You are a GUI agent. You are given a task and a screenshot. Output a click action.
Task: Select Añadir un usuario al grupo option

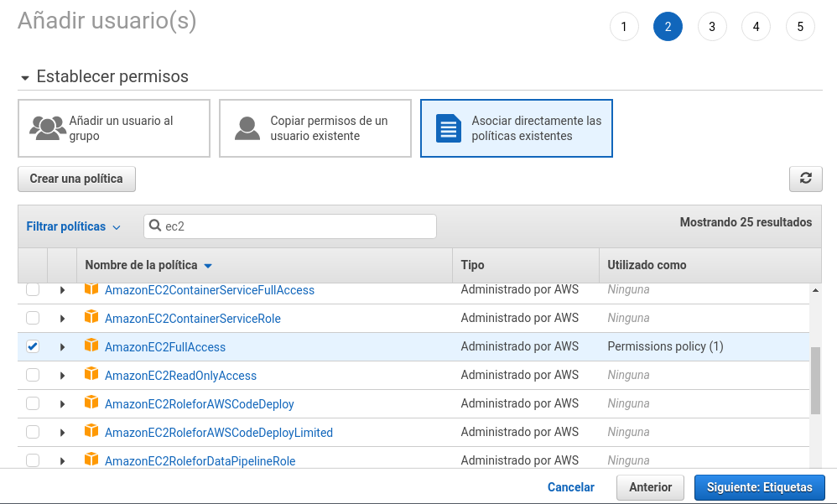pos(114,128)
